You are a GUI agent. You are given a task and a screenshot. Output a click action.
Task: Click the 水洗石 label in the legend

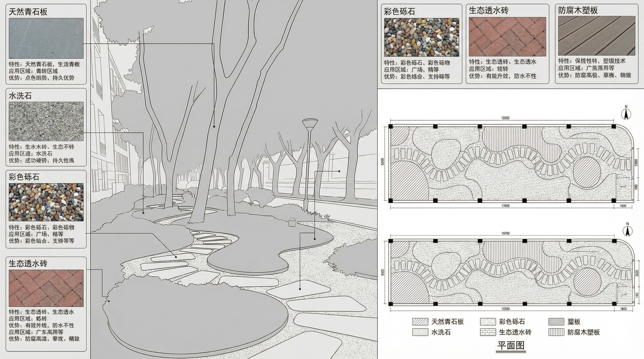coord(441,332)
